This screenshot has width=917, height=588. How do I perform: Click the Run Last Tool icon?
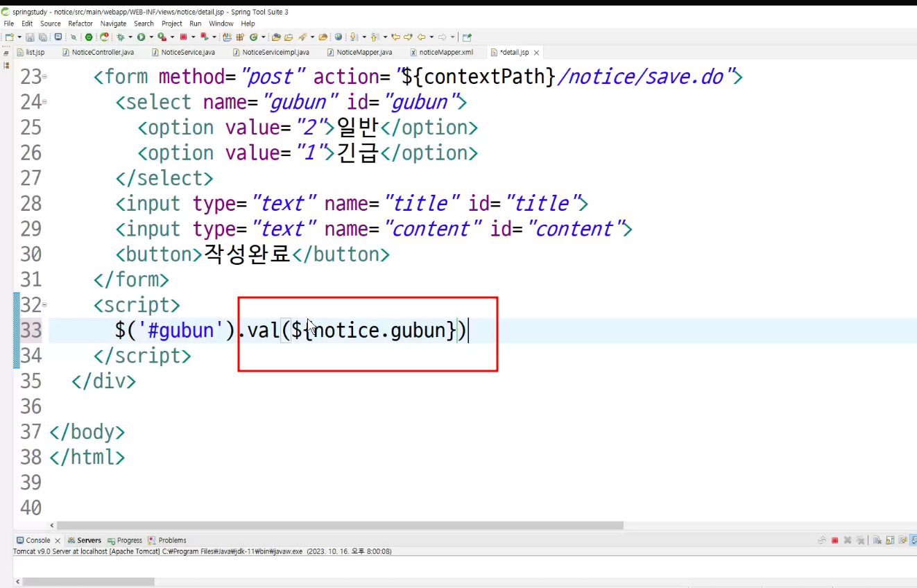162,37
